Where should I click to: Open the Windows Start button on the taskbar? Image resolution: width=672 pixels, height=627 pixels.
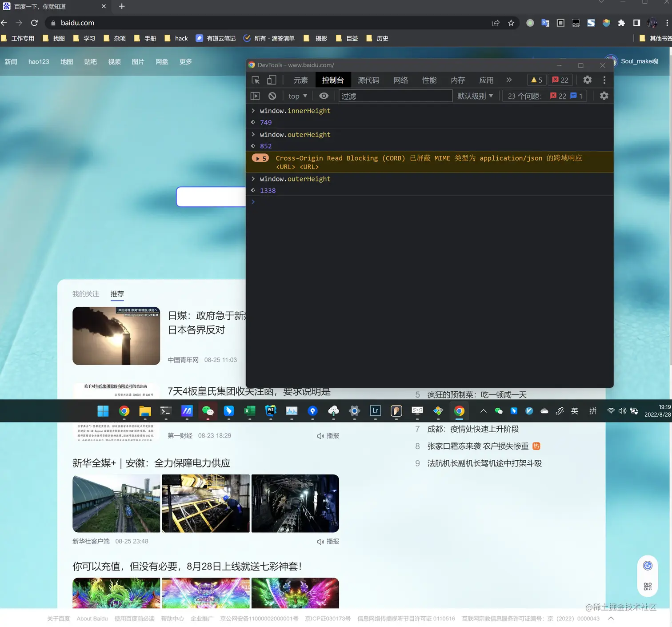103,411
